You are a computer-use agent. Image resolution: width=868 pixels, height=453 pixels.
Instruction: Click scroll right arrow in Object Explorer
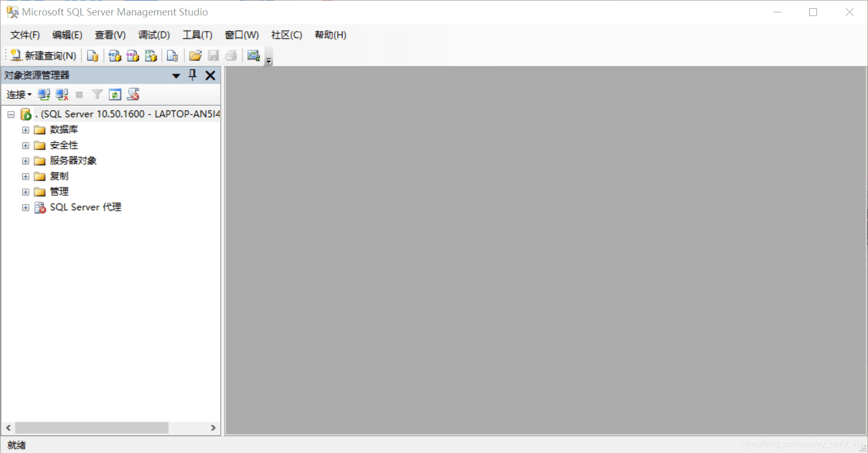213,428
